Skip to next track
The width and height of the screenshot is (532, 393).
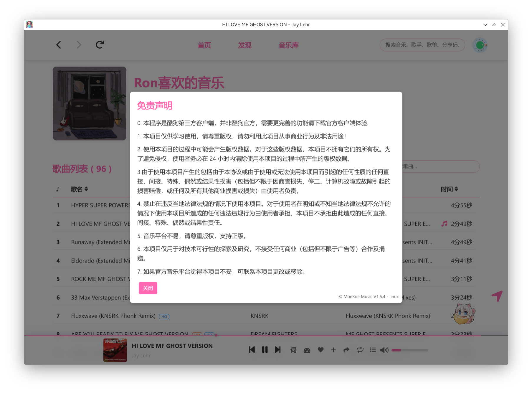[278, 350]
